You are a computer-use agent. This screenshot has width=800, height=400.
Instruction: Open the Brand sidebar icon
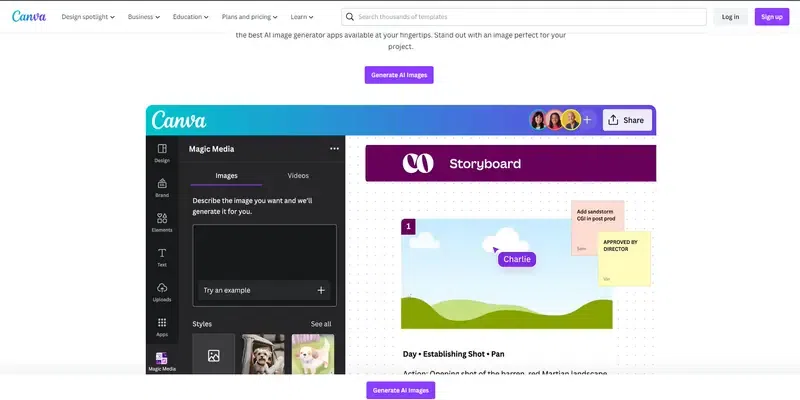(162, 188)
